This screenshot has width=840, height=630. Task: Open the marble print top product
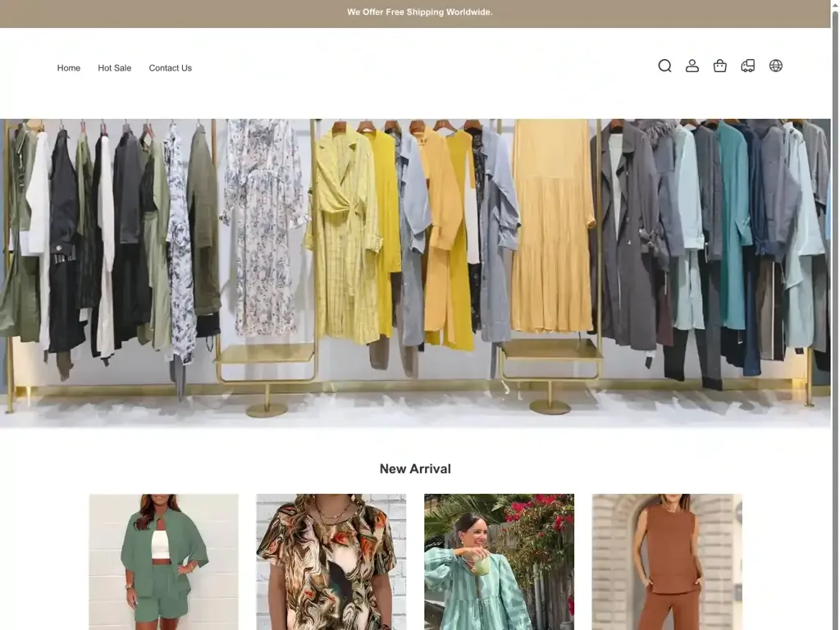tap(331, 562)
